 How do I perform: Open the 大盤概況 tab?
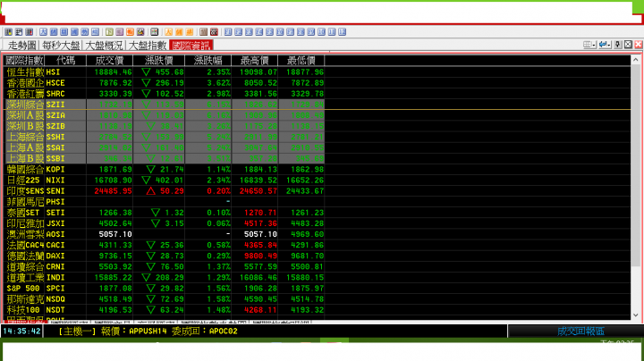pos(104,45)
